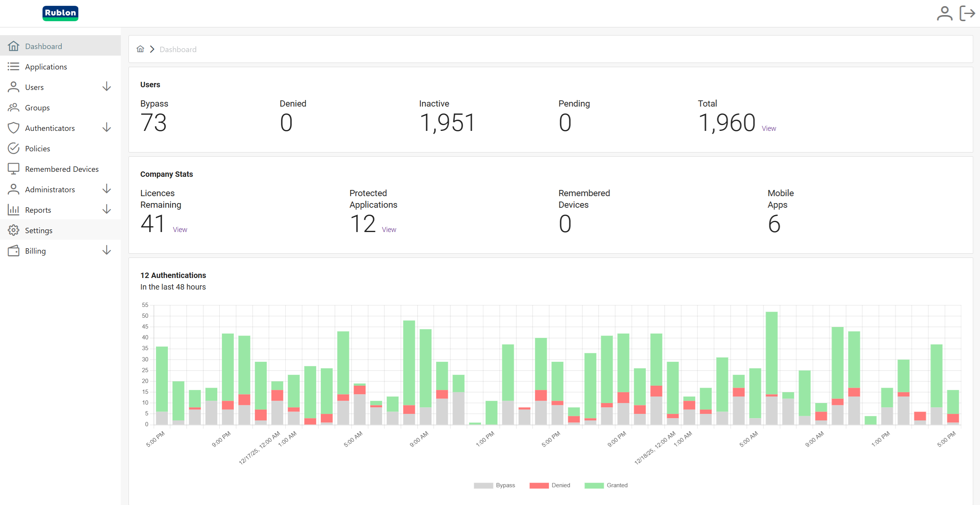The width and height of the screenshot is (980, 505).
Task: Click the 12/18/25, 12:00 AM axis label
Action: [x=655, y=447]
